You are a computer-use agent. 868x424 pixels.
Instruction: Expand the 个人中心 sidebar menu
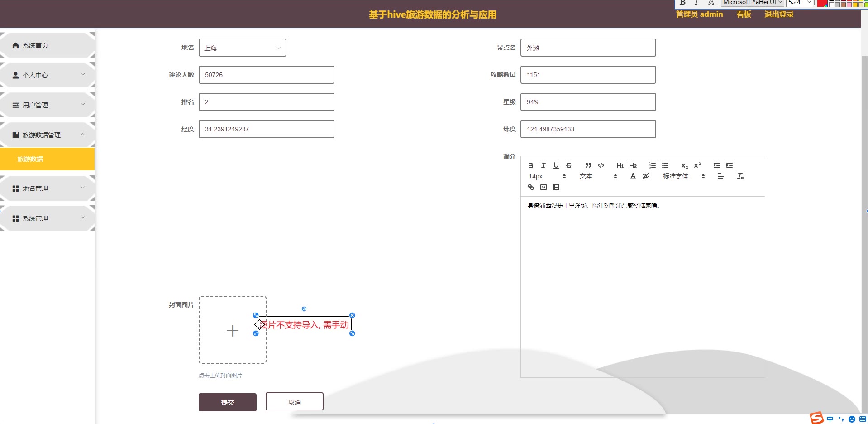tap(48, 75)
